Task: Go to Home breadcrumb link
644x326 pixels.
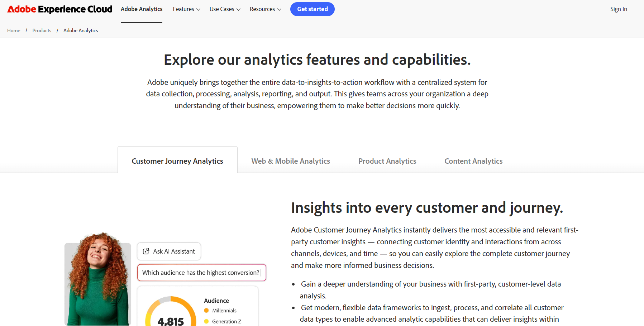Action: (x=14, y=30)
